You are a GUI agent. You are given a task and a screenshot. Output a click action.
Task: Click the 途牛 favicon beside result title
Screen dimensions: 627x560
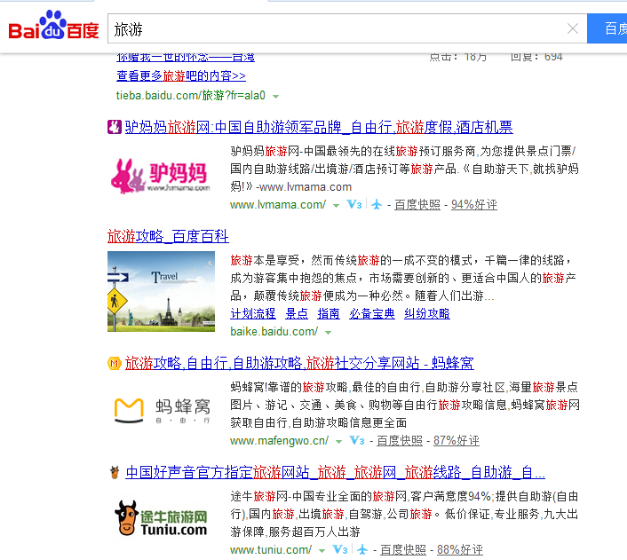115,472
